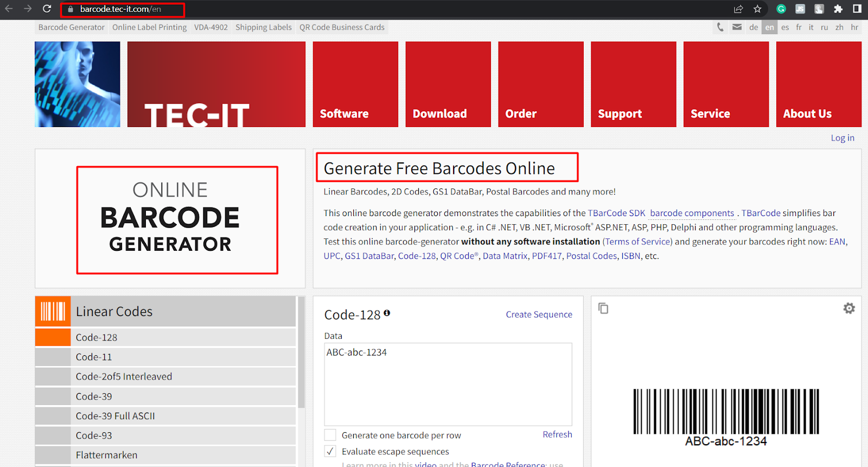Uncheck Evaluate escape sequences
The height and width of the screenshot is (467, 868).
pyautogui.click(x=330, y=451)
